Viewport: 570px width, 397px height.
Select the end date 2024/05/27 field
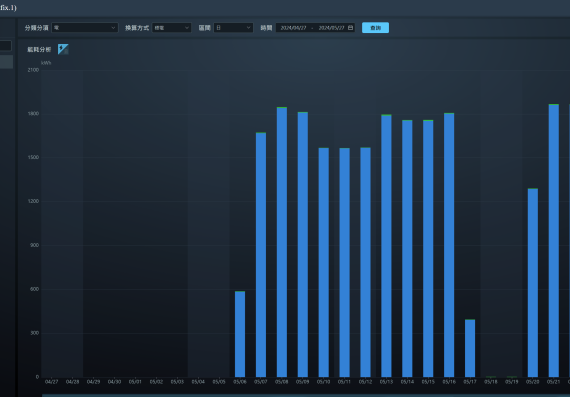(331, 28)
